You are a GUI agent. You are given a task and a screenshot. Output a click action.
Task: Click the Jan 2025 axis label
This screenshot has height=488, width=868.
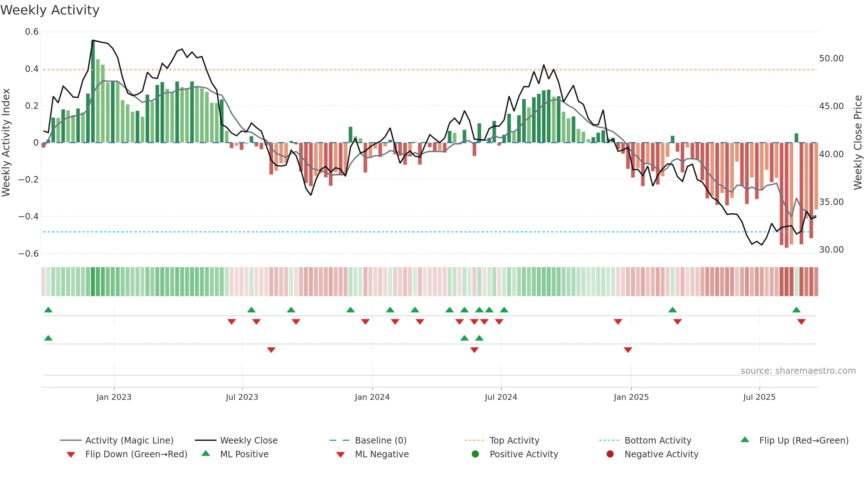pyautogui.click(x=631, y=397)
